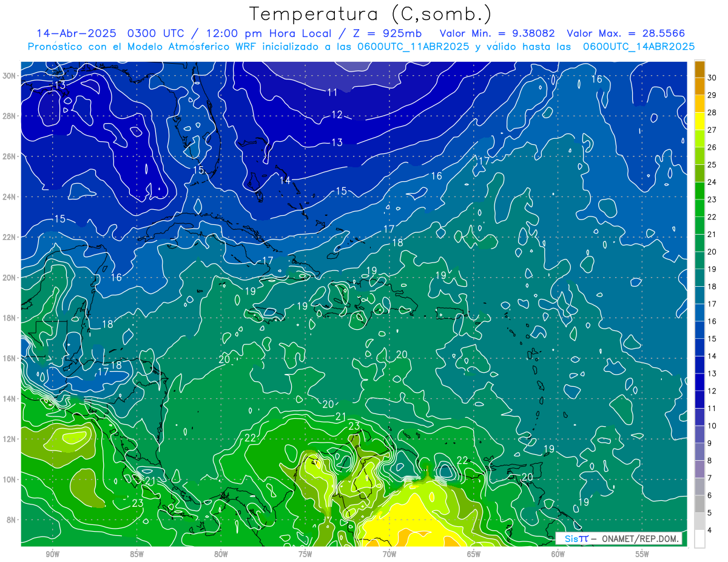Click the "8N" latitude axis label
This screenshot has height=562, width=728.
[12, 520]
